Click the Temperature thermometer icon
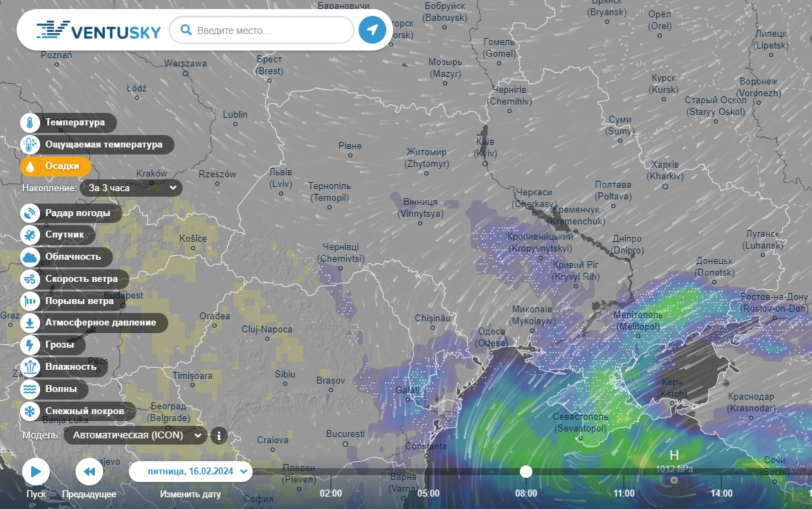Viewport: 812px width, 509px height. point(30,123)
